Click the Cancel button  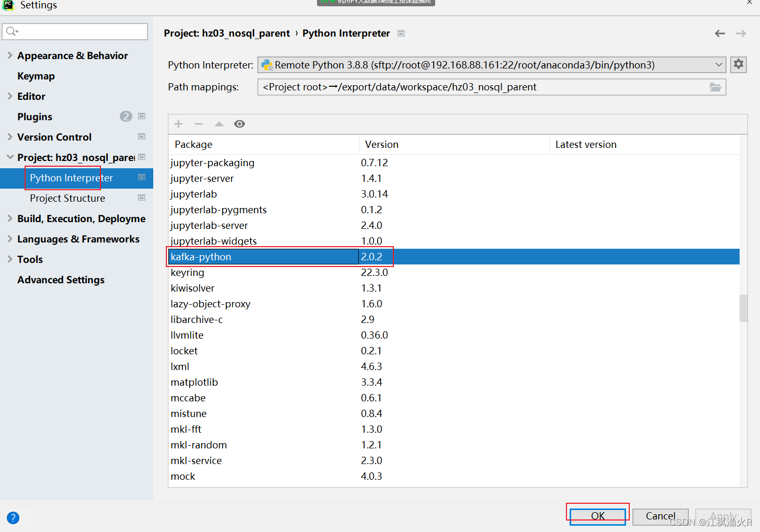(x=661, y=516)
